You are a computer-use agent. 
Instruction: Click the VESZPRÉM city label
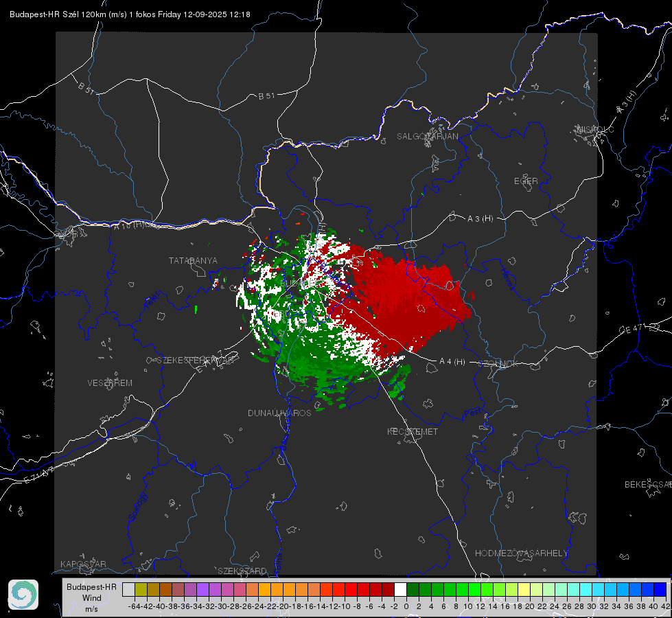coord(110,382)
